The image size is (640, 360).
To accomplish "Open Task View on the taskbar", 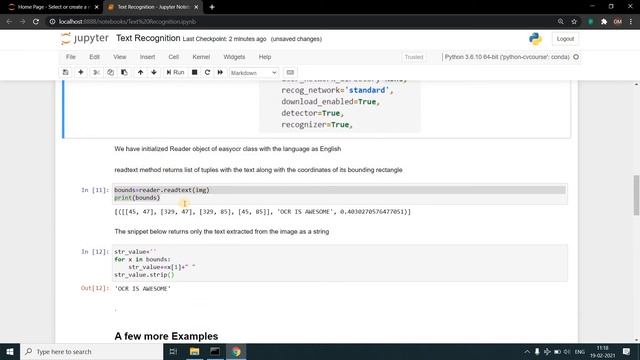I will tap(173, 351).
